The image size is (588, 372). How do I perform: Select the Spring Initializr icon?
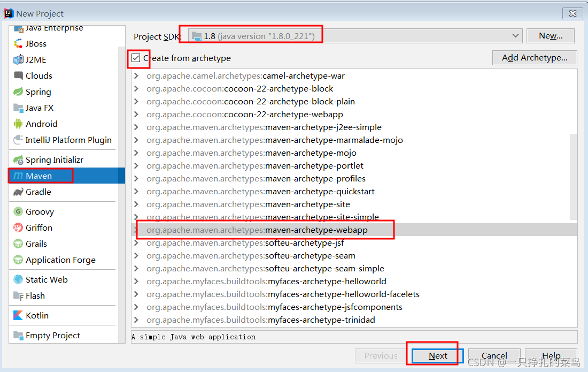coord(19,158)
